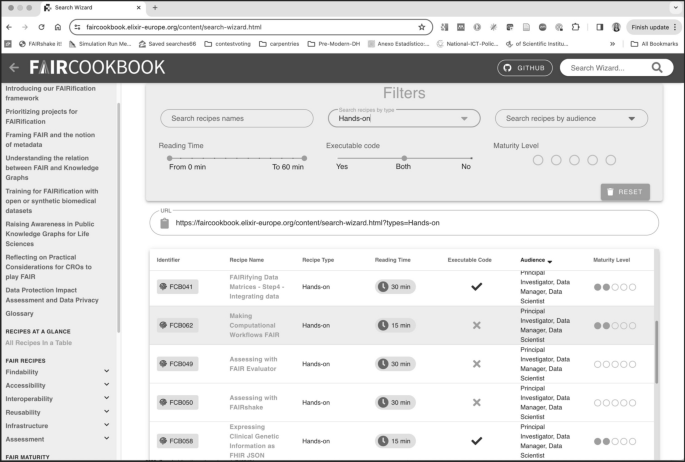Click the FCB049 identifier badge
Viewport: 685px width, 462px height.
(x=177, y=364)
